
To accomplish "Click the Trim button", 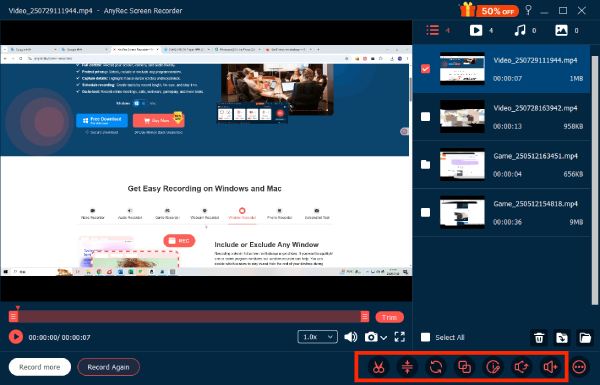I will click(x=389, y=317).
